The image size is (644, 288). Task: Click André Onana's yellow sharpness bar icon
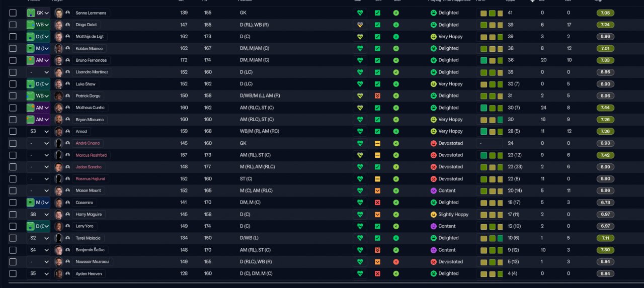click(x=377, y=143)
